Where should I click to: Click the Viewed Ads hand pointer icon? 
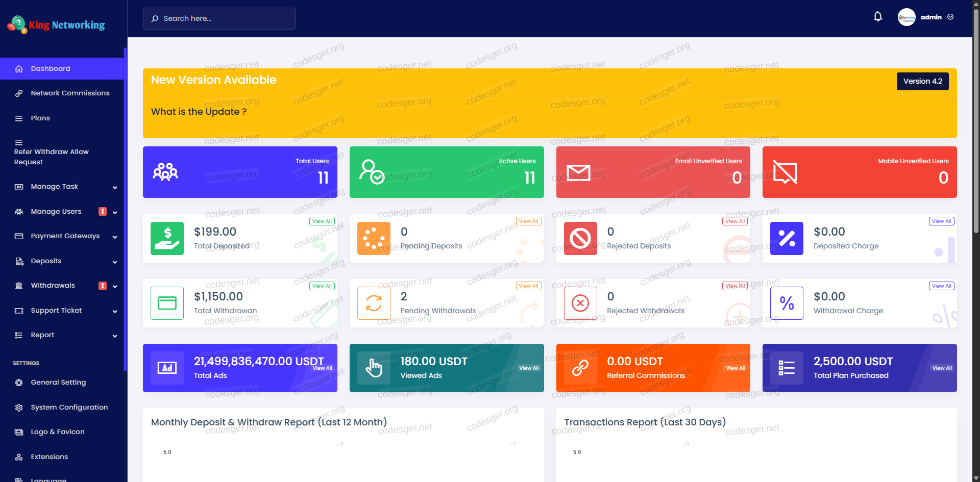point(374,368)
